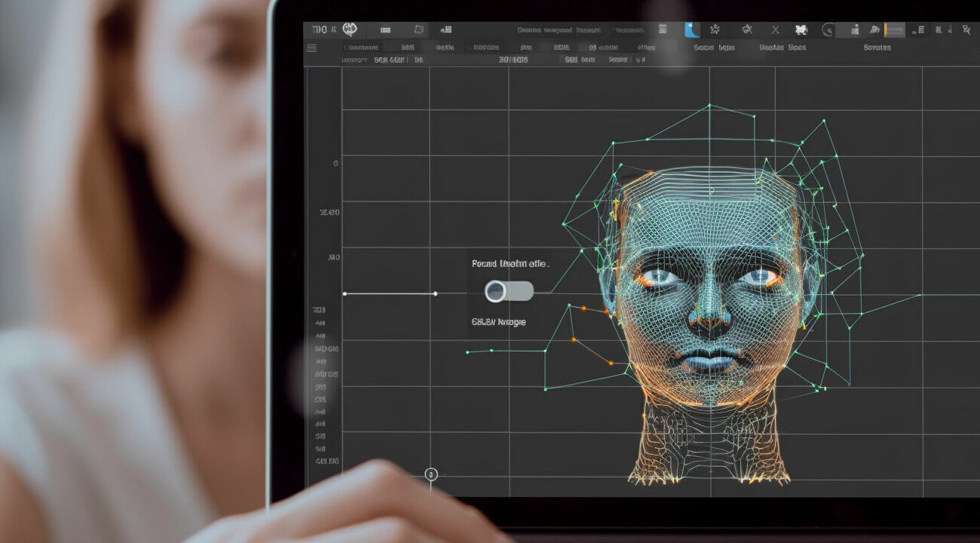This screenshot has width=980, height=543.
Task: Select the blue highlighted toolbar icon
Action: pos(692,29)
